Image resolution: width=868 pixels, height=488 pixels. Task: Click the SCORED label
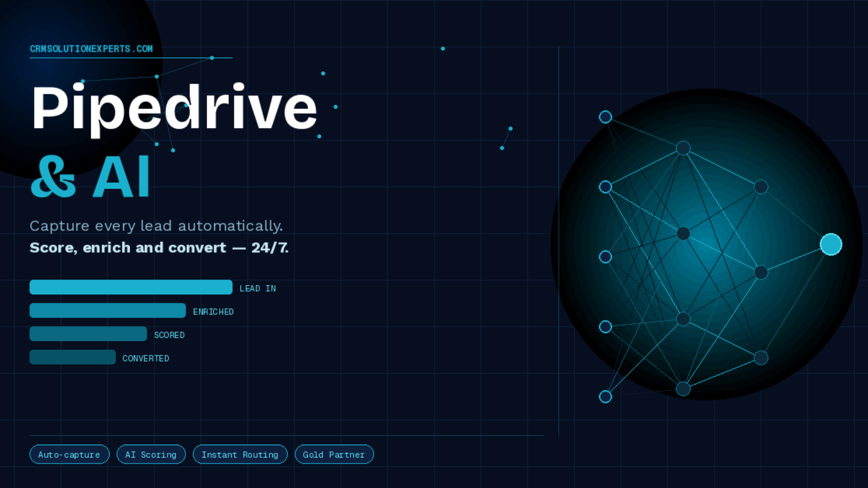(169, 335)
